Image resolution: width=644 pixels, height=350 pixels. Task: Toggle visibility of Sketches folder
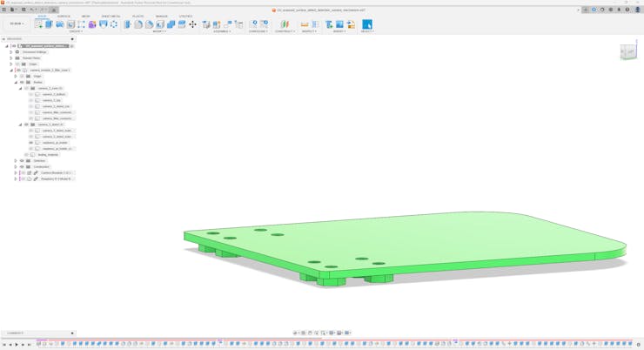[22, 161]
